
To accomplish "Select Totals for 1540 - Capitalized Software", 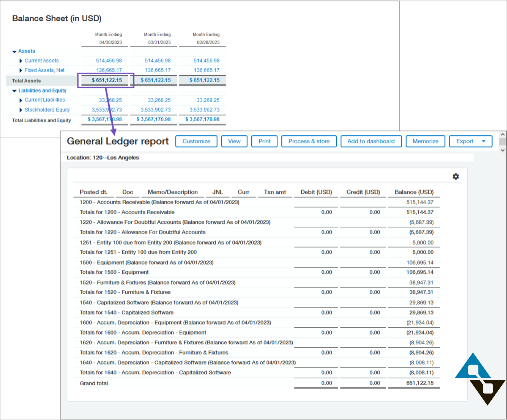I will point(257,312).
